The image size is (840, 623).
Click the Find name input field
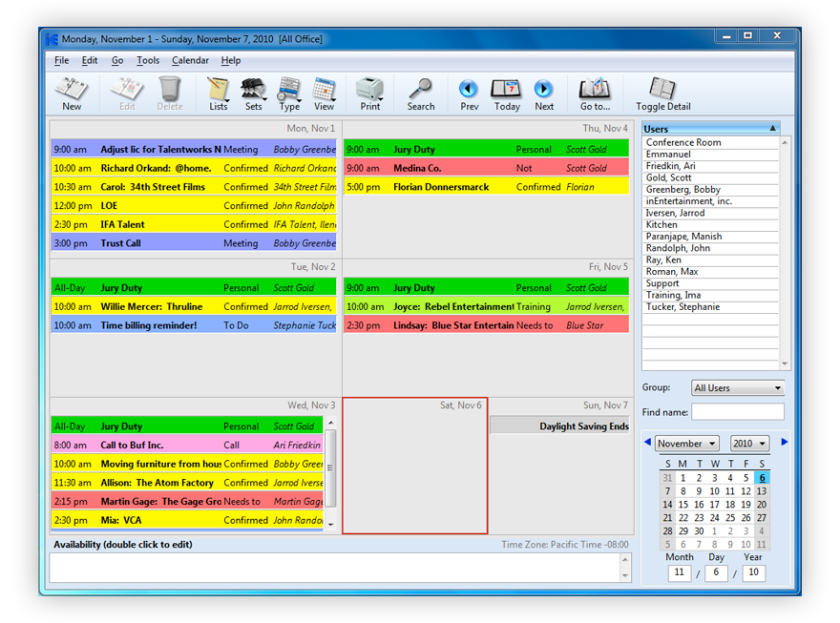[x=738, y=412]
